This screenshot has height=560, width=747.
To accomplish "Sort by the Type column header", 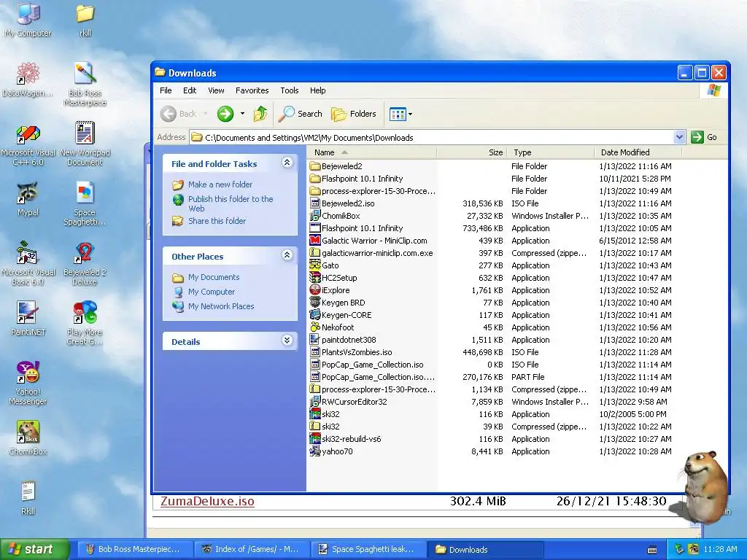I will pos(551,152).
